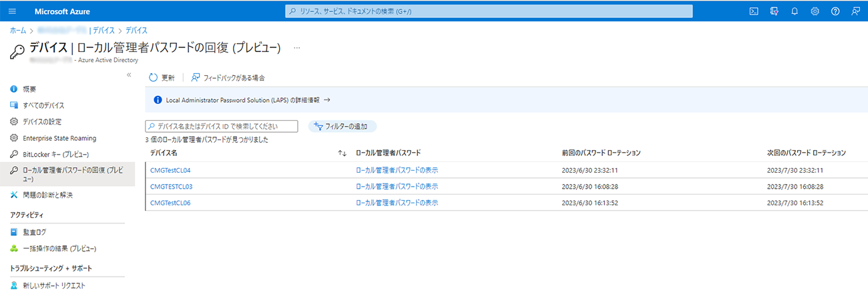Click the feedback icon in the top bar
Image resolution: width=868 pixels, height=306 pixels.
pos(856,11)
